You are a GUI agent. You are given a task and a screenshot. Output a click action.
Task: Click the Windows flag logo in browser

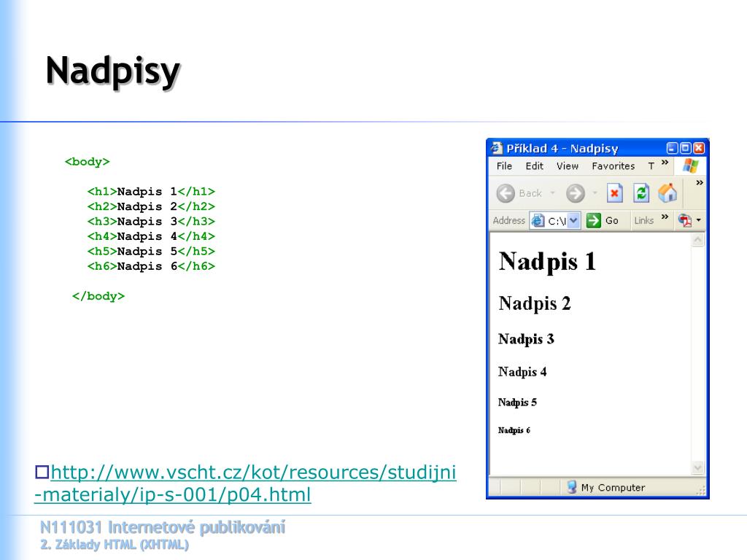pos(690,166)
